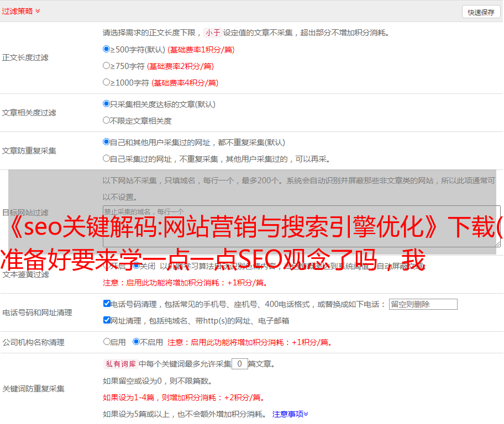
Task: Expand the 注意事项 link
Action: point(290,414)
